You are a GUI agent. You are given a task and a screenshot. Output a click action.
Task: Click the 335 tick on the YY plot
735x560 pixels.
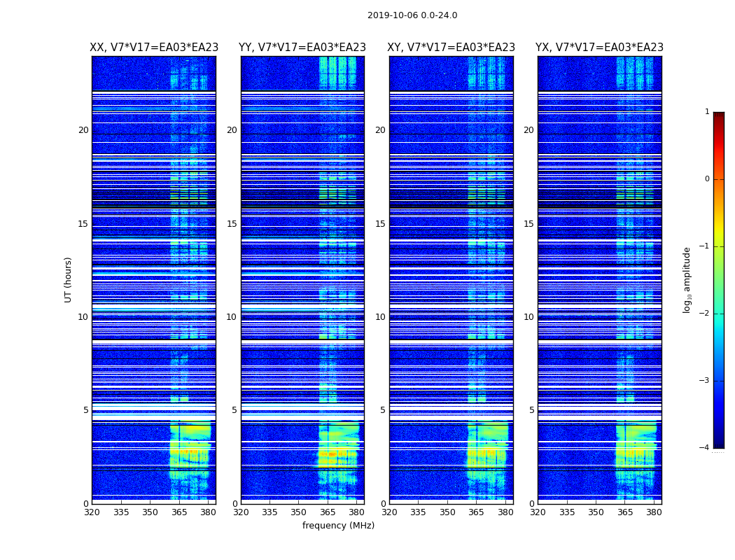[269, 512]
